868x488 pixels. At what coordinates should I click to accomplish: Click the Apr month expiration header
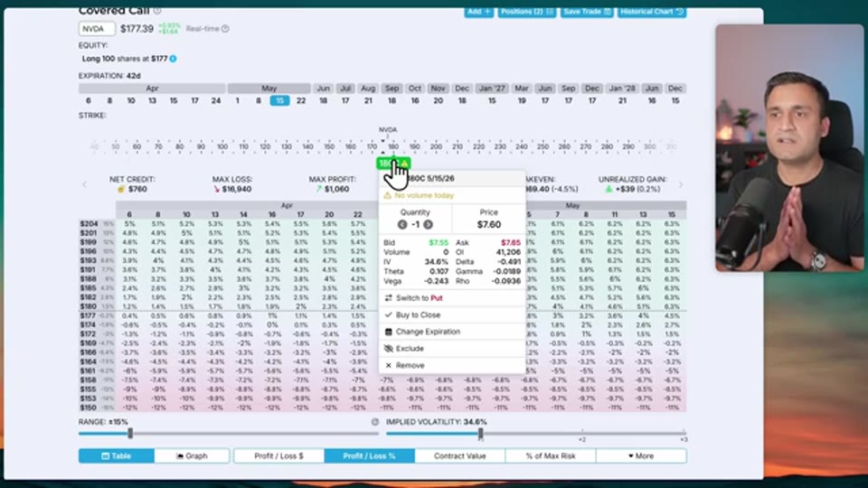tap(152, 89)
